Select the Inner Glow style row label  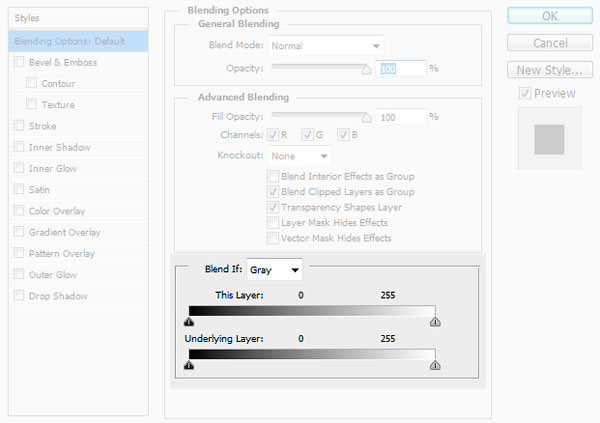point(53,168)
